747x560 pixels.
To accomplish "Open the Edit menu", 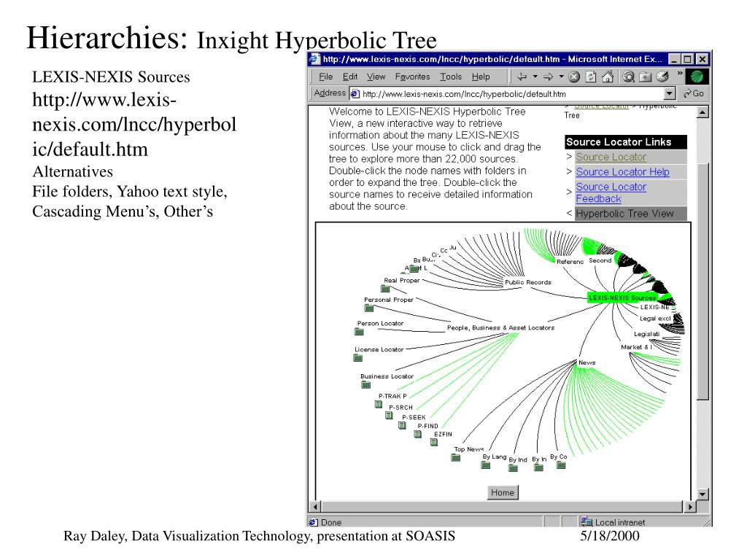I will [350, 77].
